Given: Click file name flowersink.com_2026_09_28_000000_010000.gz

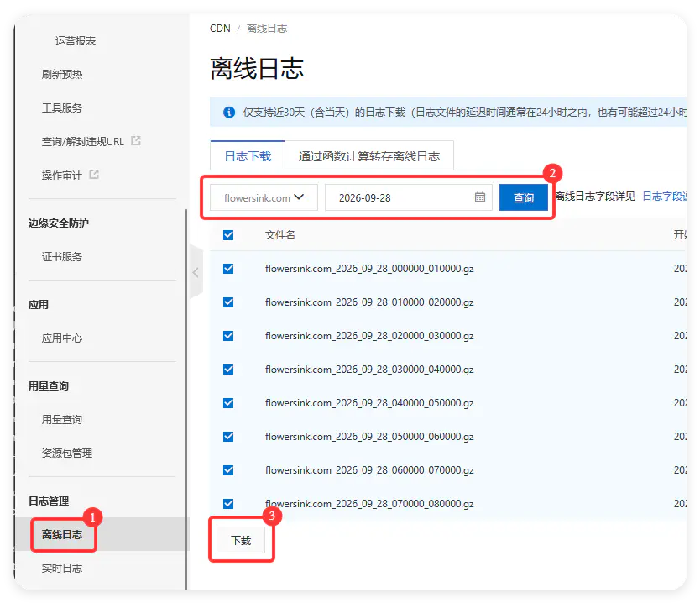Looking at the screenshot, I should [369, 269].
